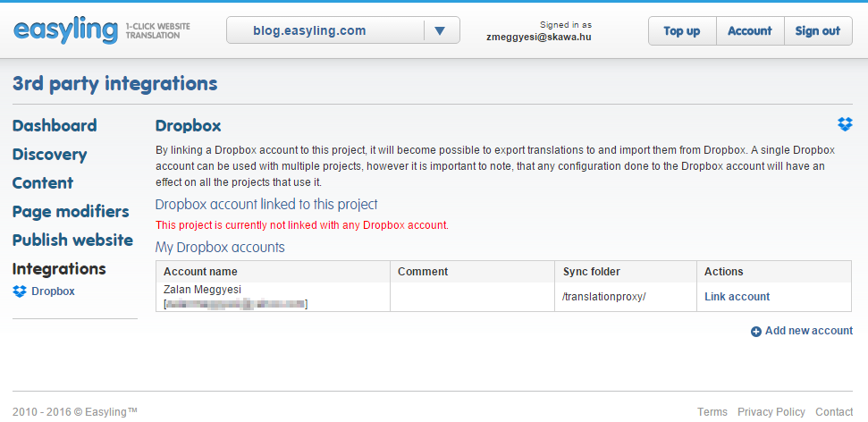Click Dropbox logo icon beside the heading
This screenshot has width=868, height=422.
845,124
